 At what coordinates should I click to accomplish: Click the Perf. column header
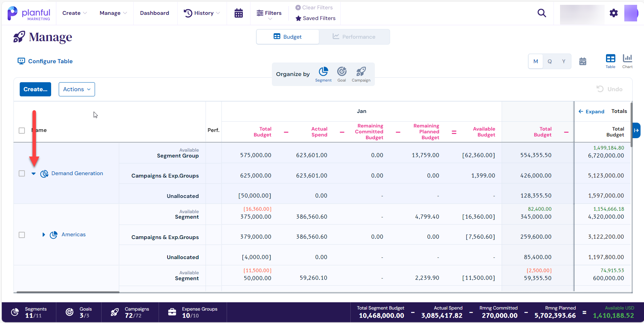click(x=214, y=130)
